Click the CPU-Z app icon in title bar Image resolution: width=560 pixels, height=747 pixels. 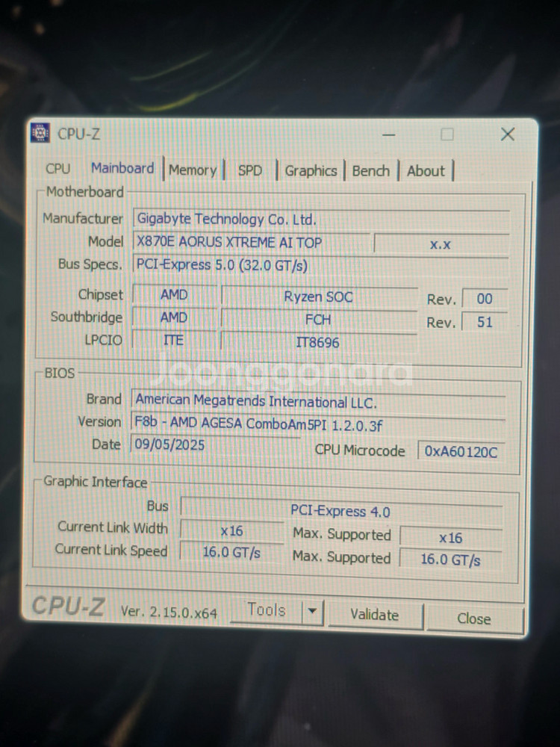(x=40, y=134)
